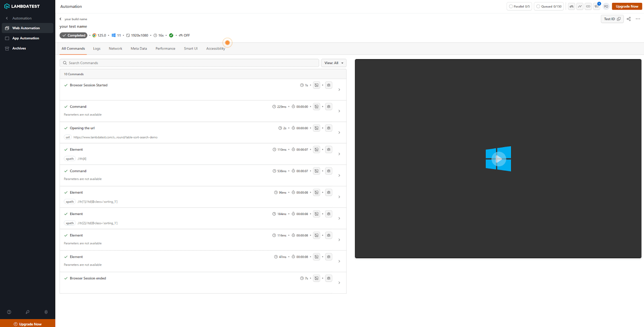Click the LambdaTest logo

(x=22, y=6)
